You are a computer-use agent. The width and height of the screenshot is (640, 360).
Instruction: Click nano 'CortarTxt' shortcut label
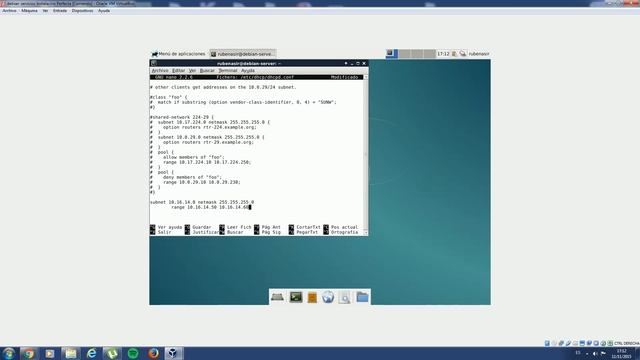click(x=308, y=227)
